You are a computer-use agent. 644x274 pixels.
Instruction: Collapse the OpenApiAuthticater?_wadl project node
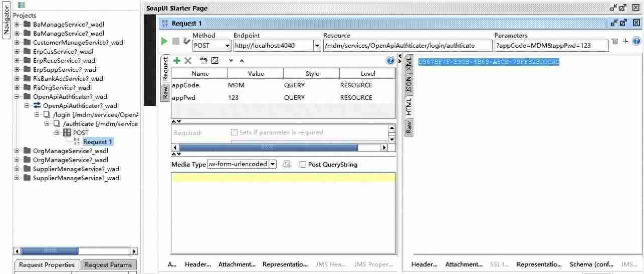[x=17, y=96]
